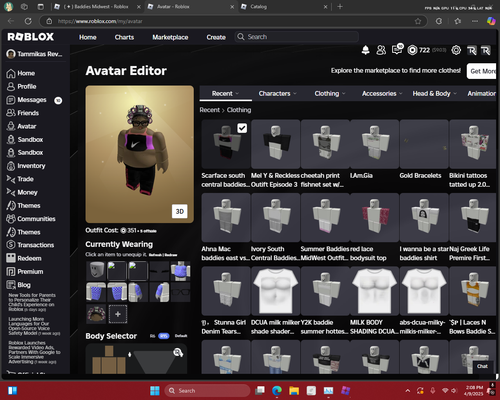Expand the Clothing tab dropdown arrow

point(344,94)
